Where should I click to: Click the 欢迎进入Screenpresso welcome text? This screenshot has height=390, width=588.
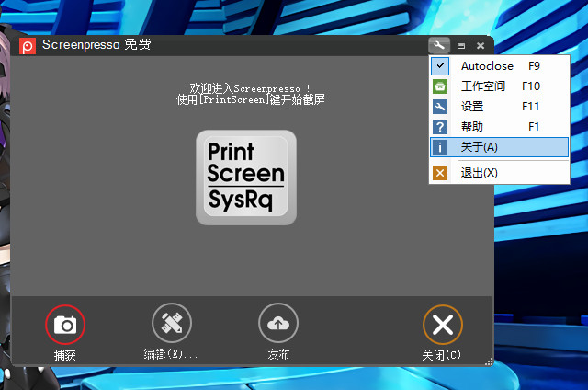point(250,88)
